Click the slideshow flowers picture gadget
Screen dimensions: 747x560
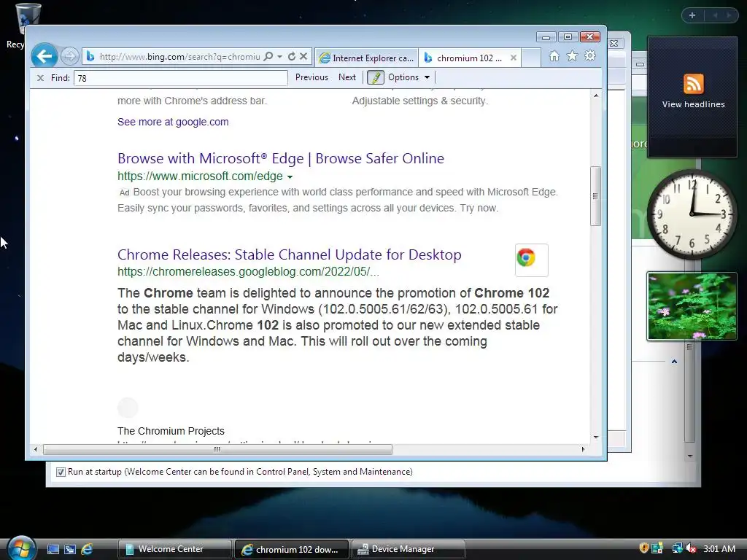click(x=692, y=306)
